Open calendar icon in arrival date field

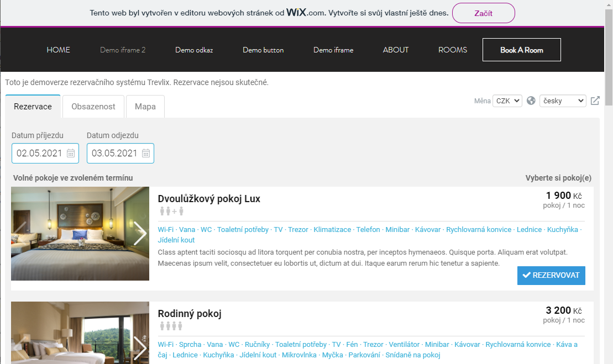tap(71, 153)
